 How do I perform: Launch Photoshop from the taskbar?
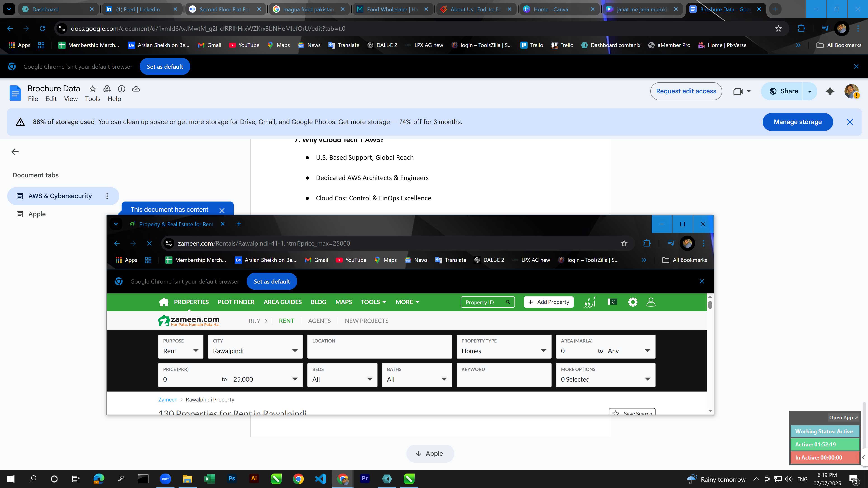click(x=231, y=479)
